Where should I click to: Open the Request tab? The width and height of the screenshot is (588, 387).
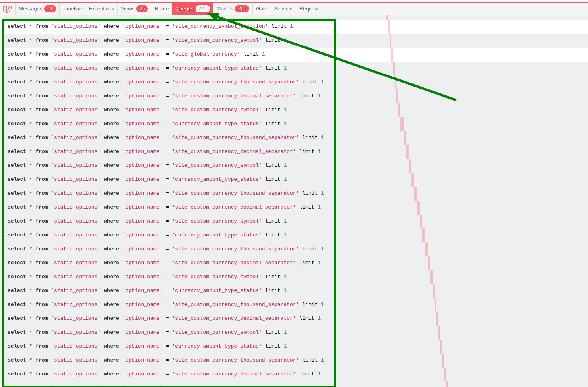(x=309, y=8)
